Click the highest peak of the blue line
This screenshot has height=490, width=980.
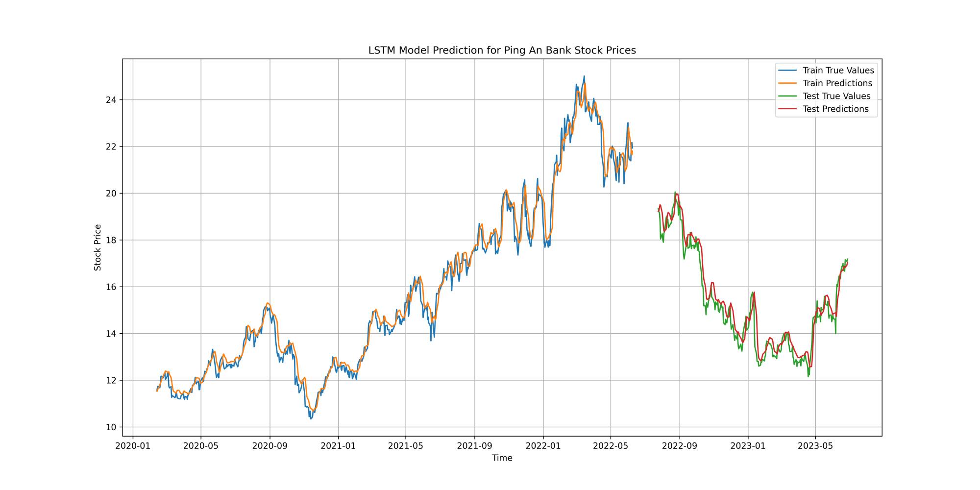click(584, 76)
